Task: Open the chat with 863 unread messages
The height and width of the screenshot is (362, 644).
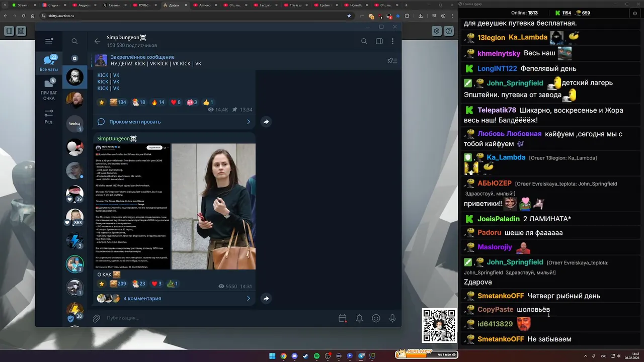Action: [75, 217]
